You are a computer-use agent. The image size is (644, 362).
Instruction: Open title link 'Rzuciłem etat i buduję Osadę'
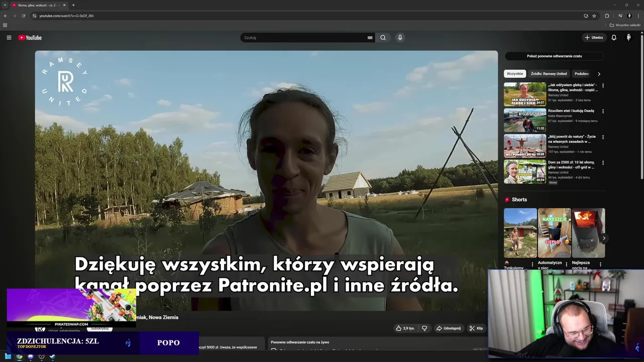(571, 111)
